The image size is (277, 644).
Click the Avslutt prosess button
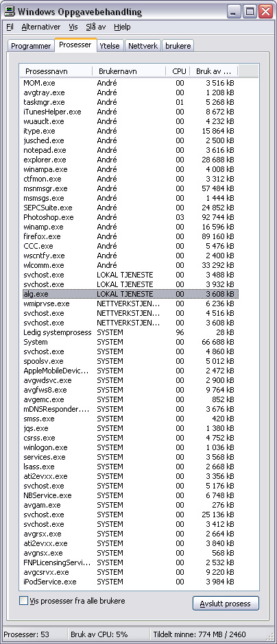[x=226, y=604]
